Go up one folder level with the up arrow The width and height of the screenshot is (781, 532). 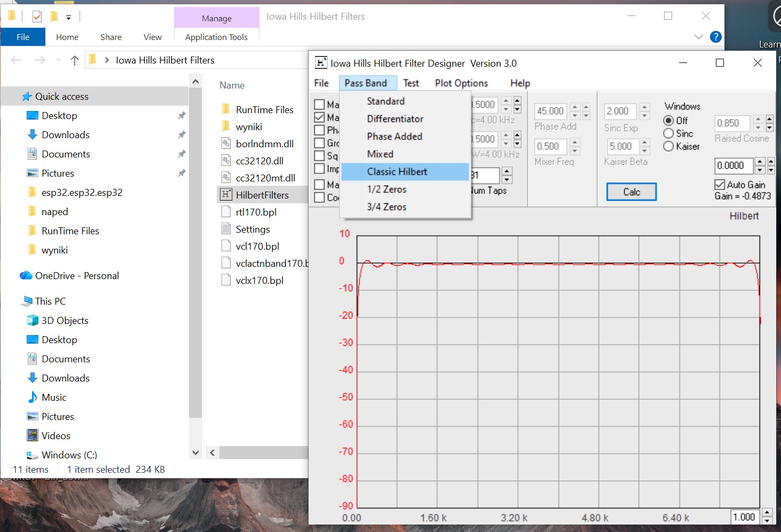pos(75,60)
